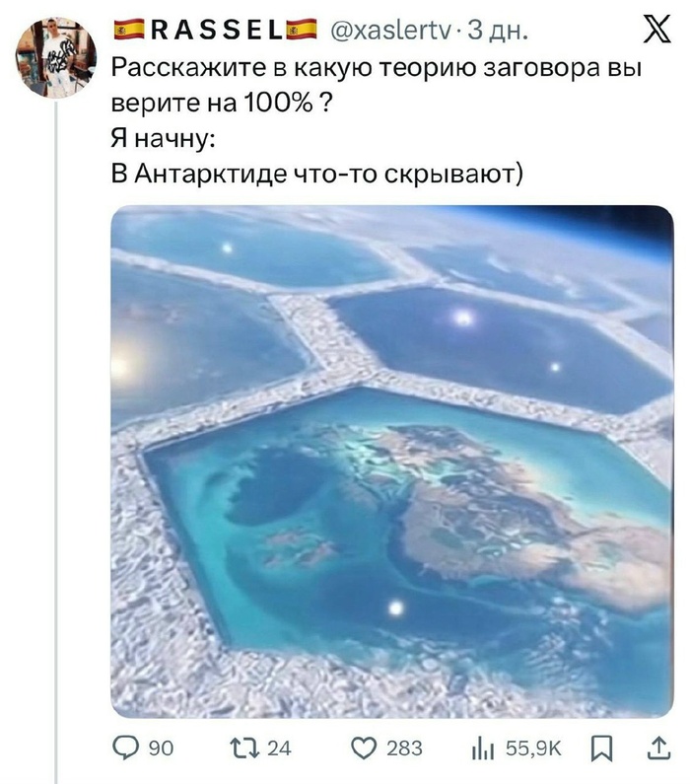Viewport: 690px width, 784px height.
Task: Open RASSEL display name profile
Action: click(216, 31)
